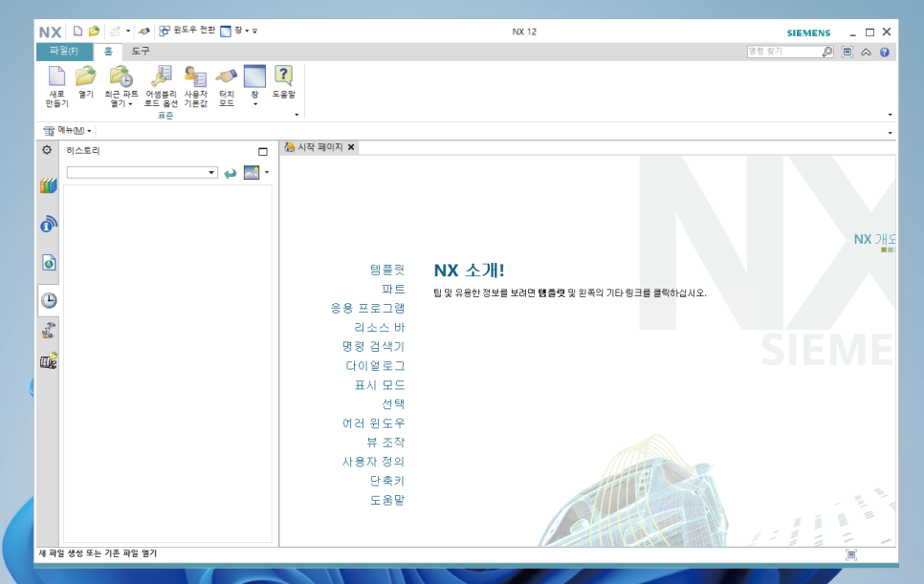Open the 표시 모드 link
This screenshot has height=584, width=924.
(x=380, y=385)
